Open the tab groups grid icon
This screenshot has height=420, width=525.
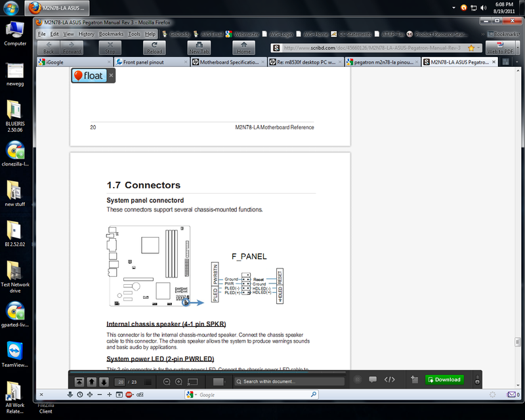[505, 62]
